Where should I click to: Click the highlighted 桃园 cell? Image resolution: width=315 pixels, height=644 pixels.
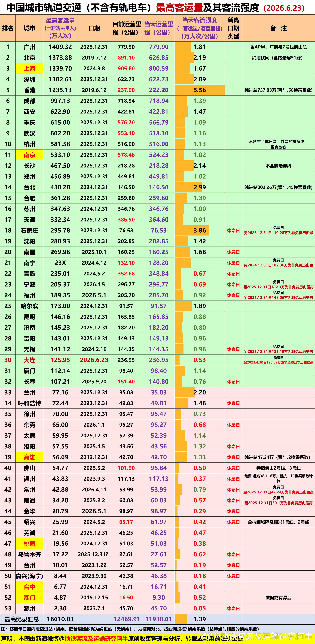(30, 543)
